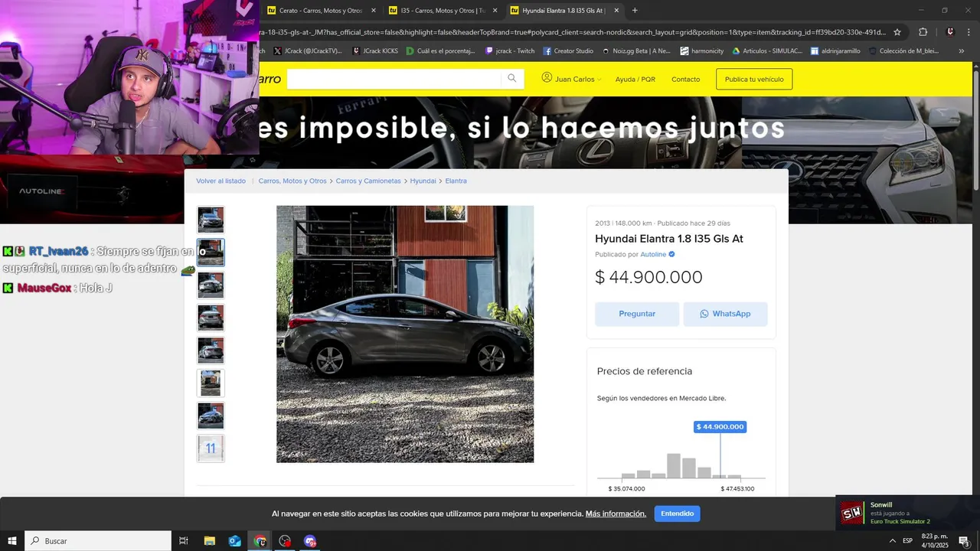Open the JCrack (@JCrackTV) bookmark
This screenshot has width=980, height=551.
click(x=308, y=51)
